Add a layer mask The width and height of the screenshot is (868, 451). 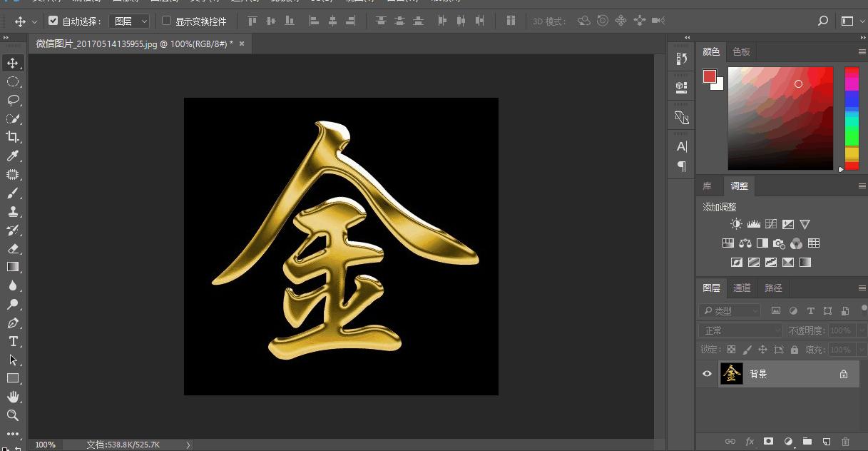767,442
